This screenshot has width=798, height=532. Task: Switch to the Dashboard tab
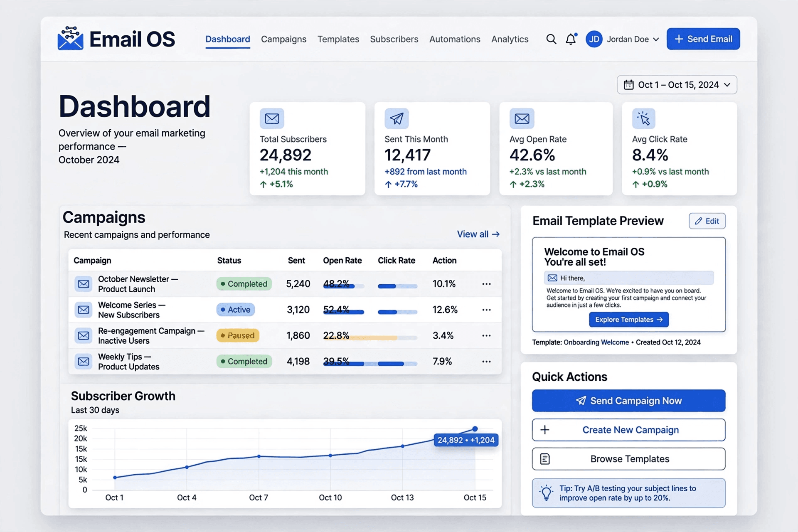[228, 39]
